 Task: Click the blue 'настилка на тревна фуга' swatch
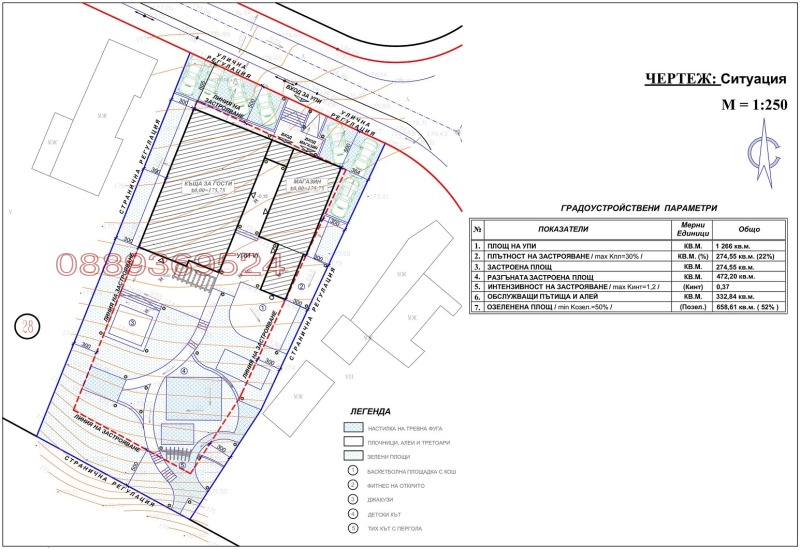tap(352, 426)
